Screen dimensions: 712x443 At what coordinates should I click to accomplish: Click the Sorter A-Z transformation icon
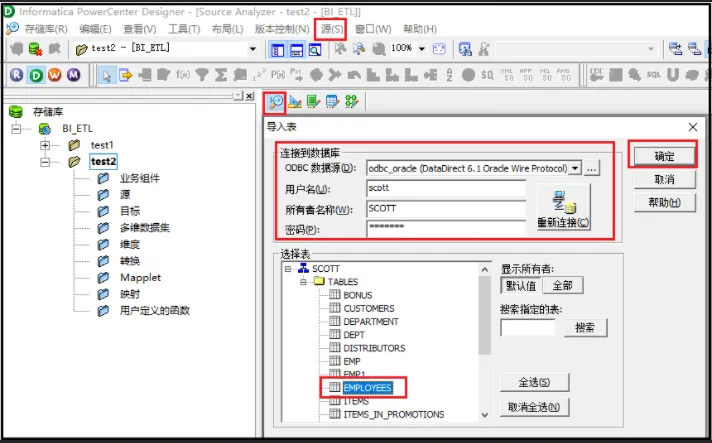click(x=450, y=75)
